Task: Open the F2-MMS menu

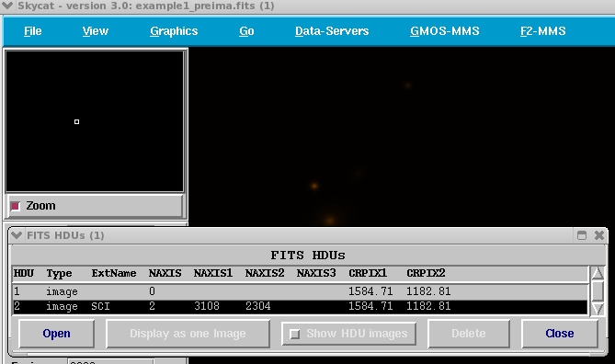Action: pos(542,31)
